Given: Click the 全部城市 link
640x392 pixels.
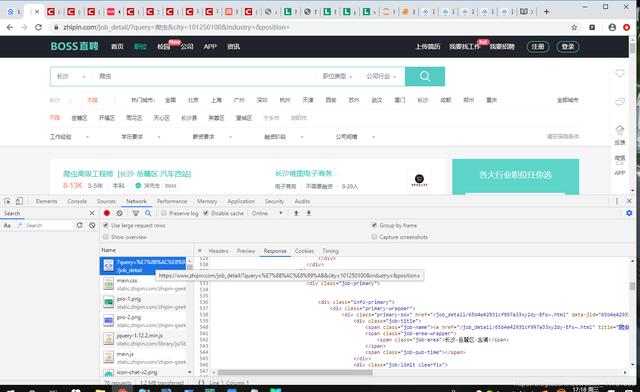Looking at the screenshot, I should click(567, 100).
